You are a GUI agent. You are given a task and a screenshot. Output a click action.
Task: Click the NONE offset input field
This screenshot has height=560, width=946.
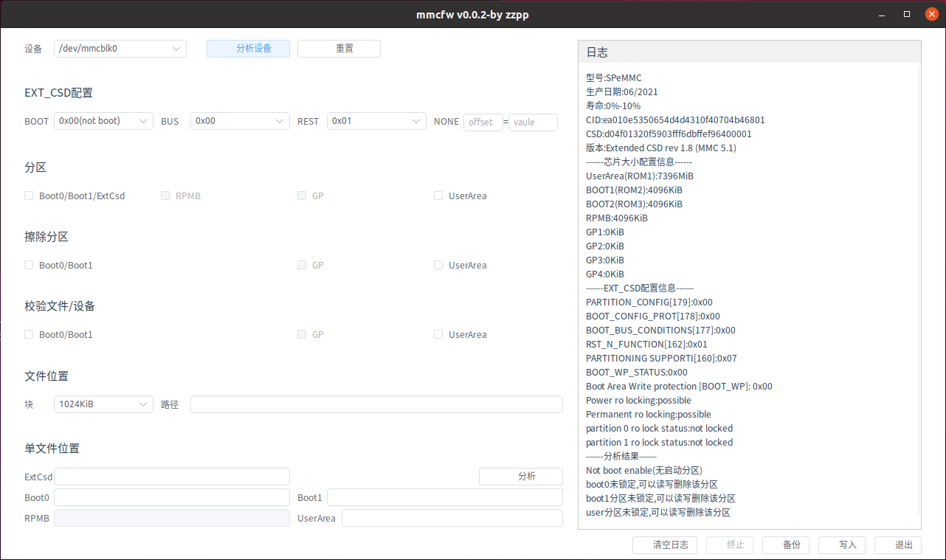483,122
